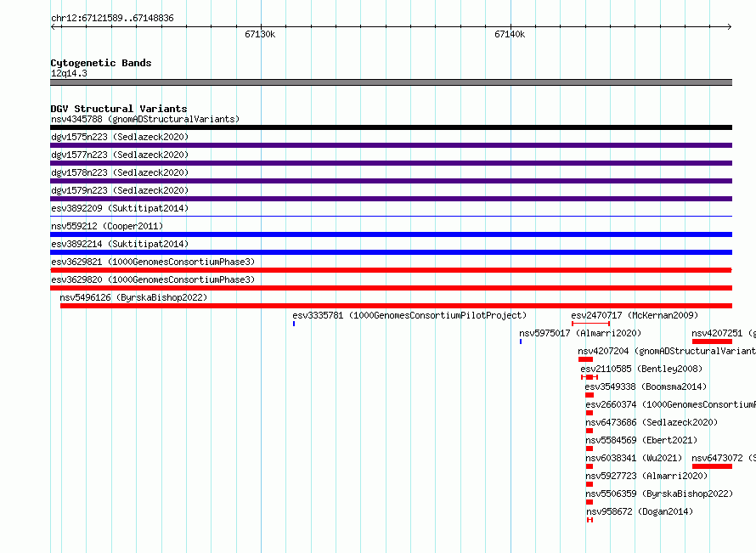The image size is (756, 553).
Task: Click the nsv559212 Cooper2011 label
Action: [107, 226]
